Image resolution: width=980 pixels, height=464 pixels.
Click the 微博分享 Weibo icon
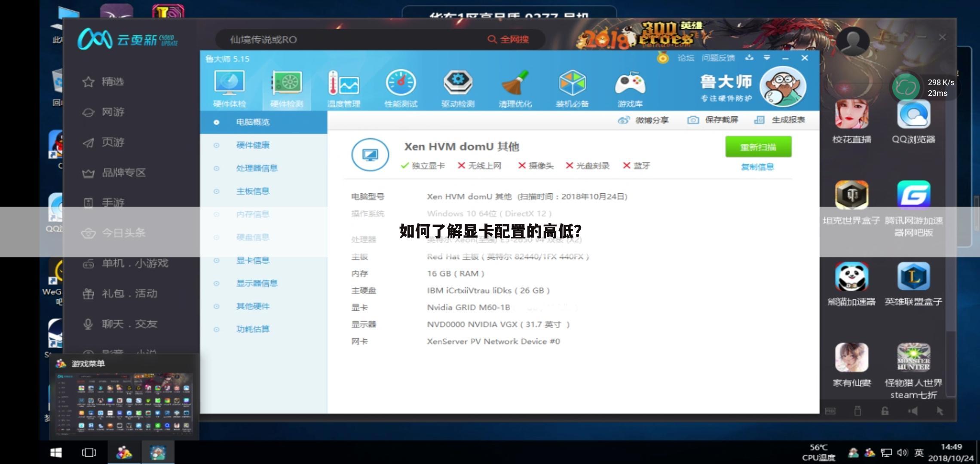tap(624, 120)
